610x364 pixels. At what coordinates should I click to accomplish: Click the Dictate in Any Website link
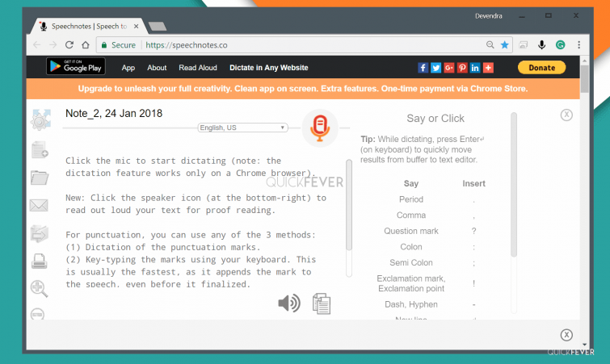tap(268, 68)
